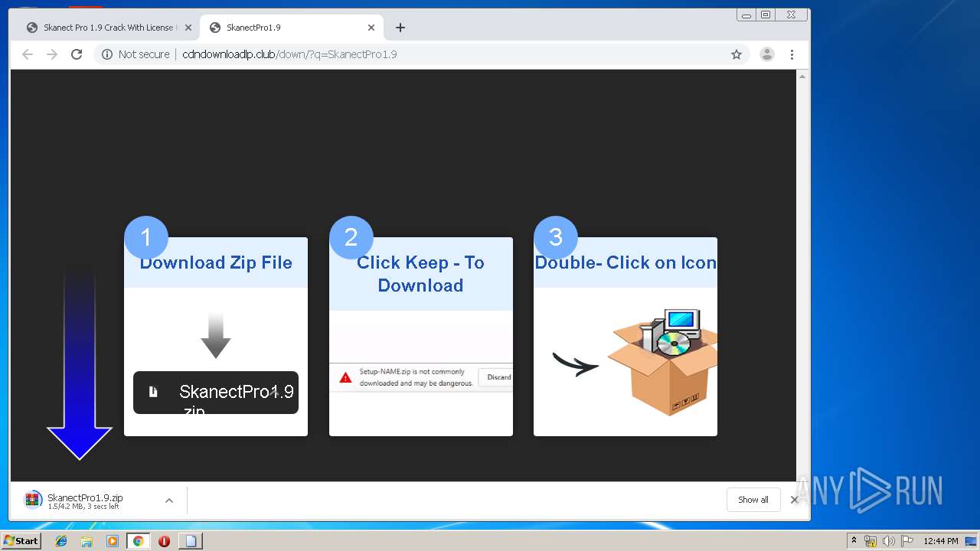980x551 pixels.
Task: Open Action Center flag icon
Action: 907,541
